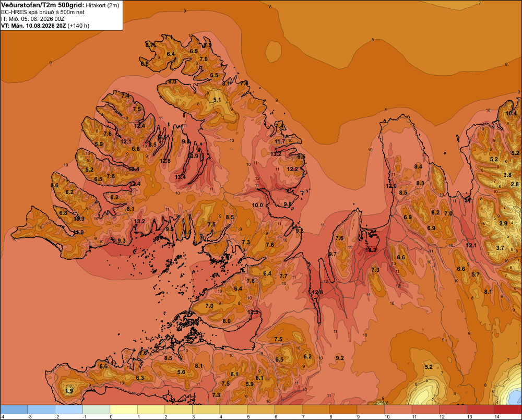Select the 11.7 temperature label

point(280,141)
